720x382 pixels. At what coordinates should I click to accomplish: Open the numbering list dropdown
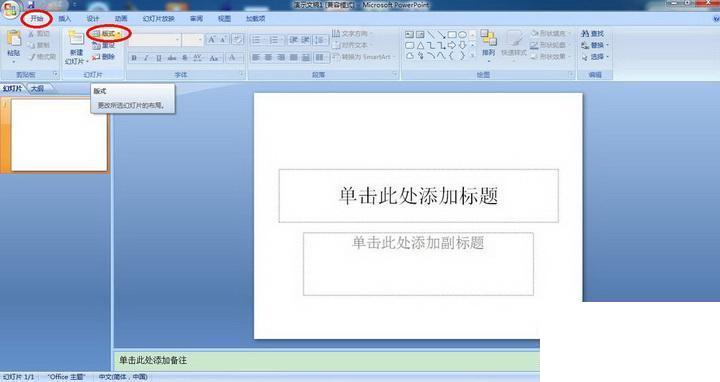click(276, 40)
